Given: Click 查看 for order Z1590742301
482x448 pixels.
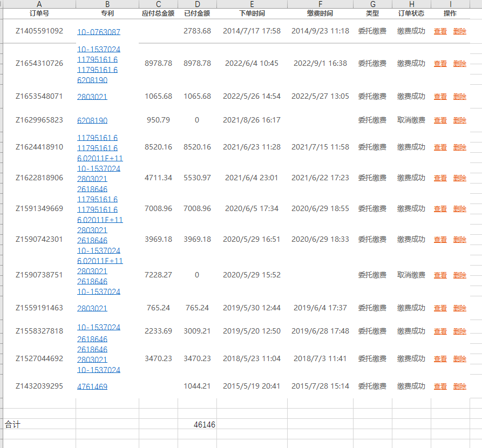Looking at the screenshot, I should 440,240.
